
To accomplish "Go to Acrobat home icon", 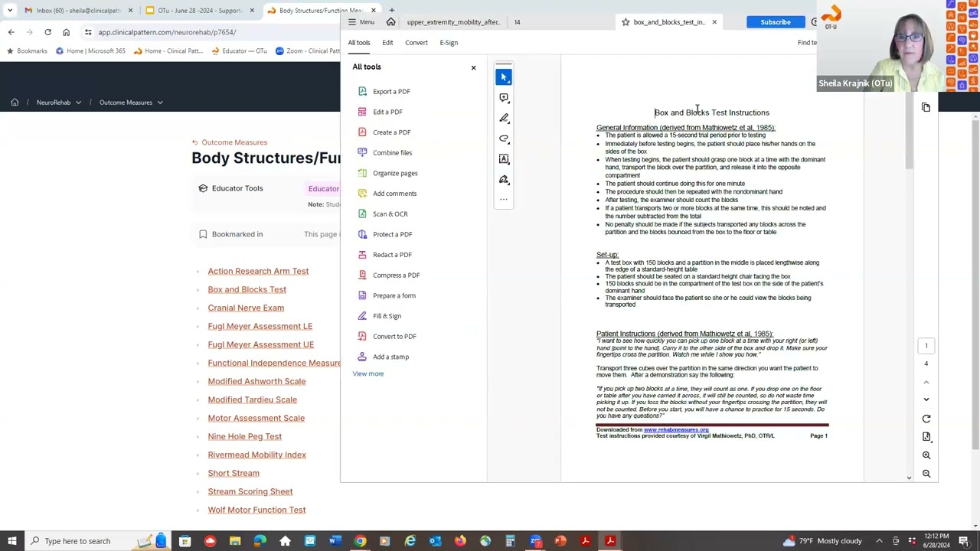I will tap(390, 22).
